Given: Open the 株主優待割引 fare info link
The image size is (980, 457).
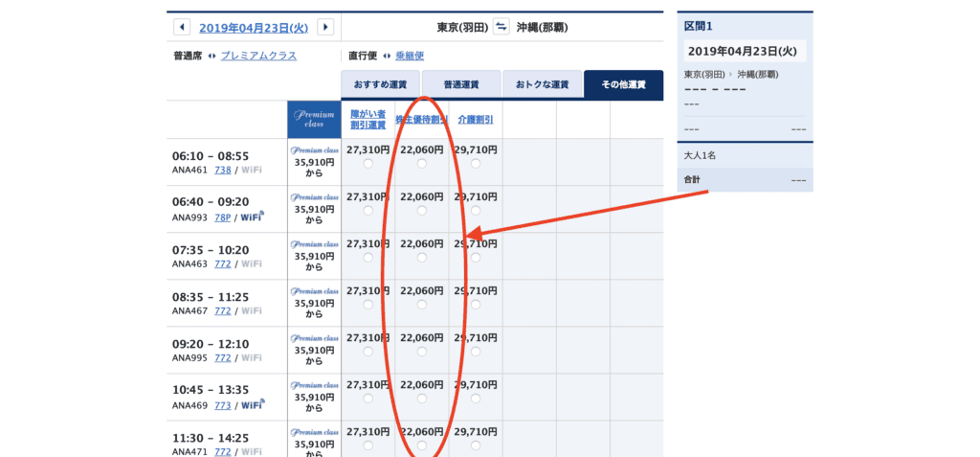Looking at the screenshot, I should point(422,120).
